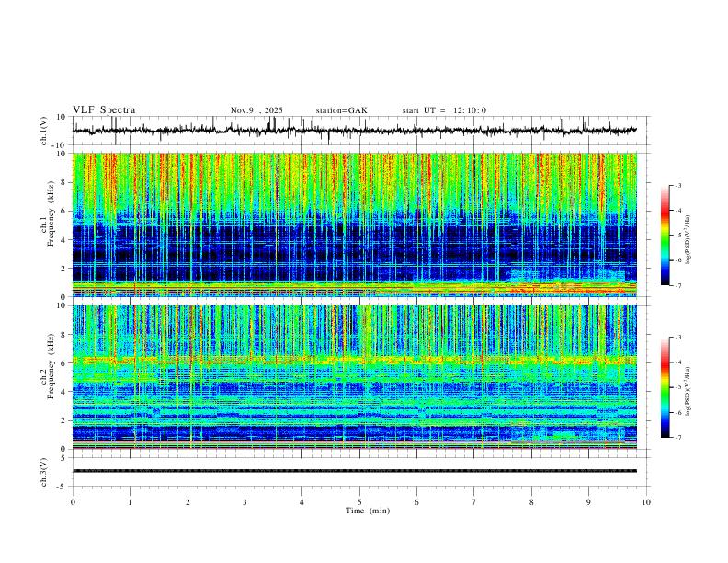Screen dimensions: 728x563
Task: Click the 'VLF Spectra' title text
Action: pos(104,110)
